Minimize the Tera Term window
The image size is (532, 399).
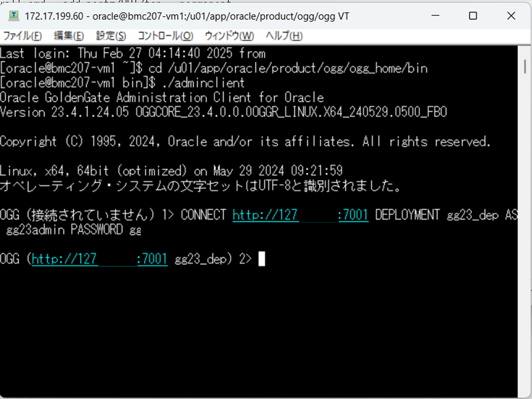point(435,16)
